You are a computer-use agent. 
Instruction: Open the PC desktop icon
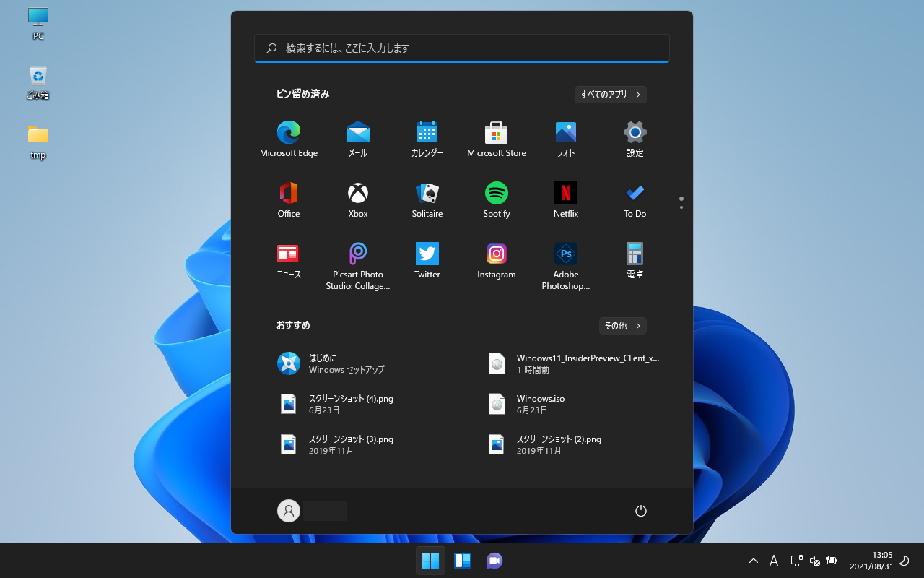(38, 24)
